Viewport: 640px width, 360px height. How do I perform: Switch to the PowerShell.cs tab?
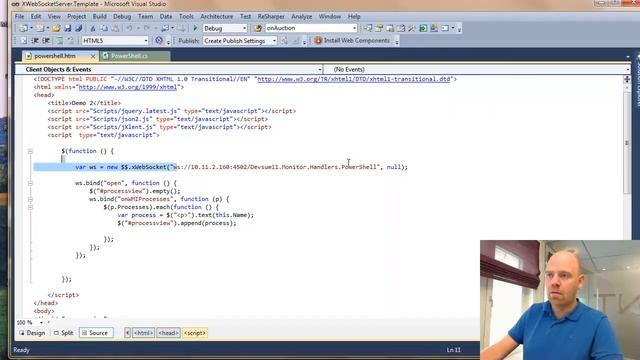point(136,56)
